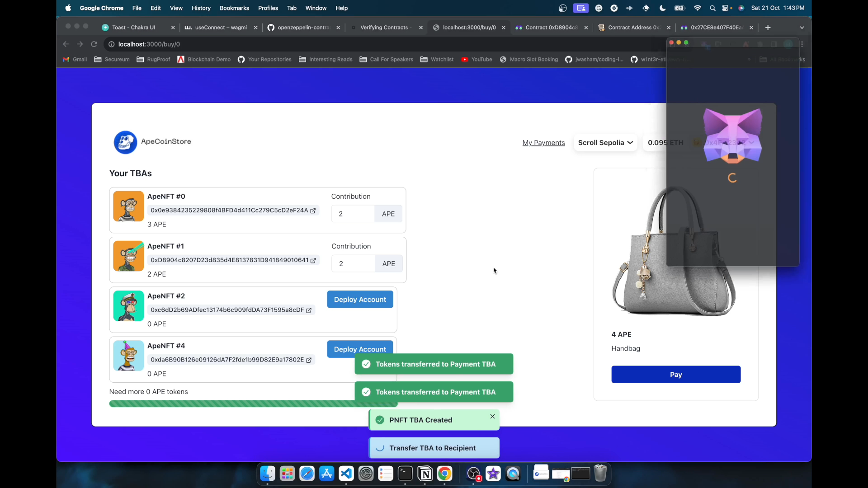
Task: Deploy account for ApeNFT #2
Action: (360, 300)
